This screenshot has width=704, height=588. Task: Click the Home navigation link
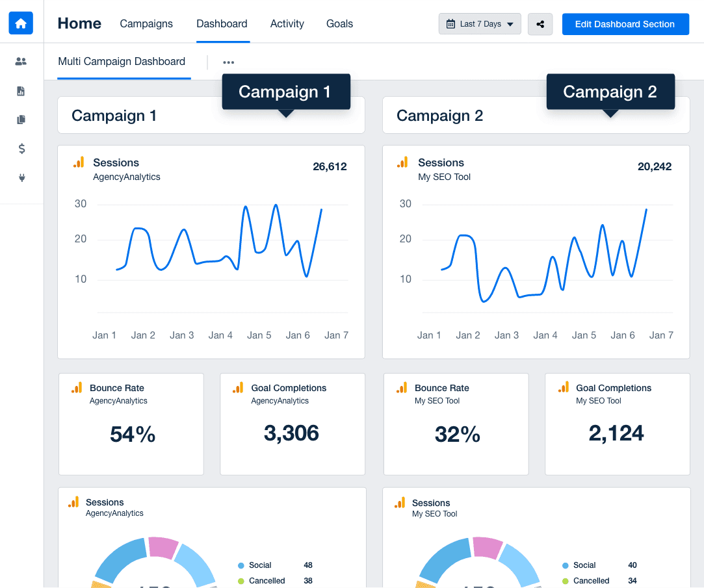click(79, 23)
